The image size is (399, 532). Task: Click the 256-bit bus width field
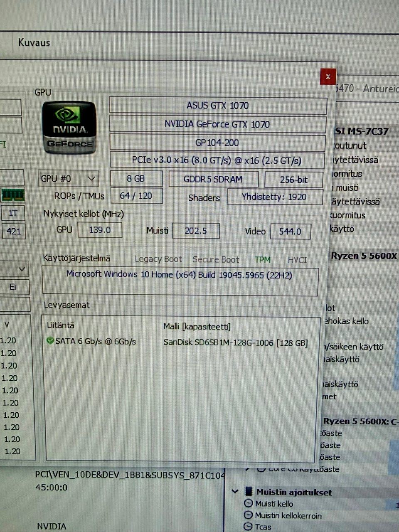(x=294, y=180)
